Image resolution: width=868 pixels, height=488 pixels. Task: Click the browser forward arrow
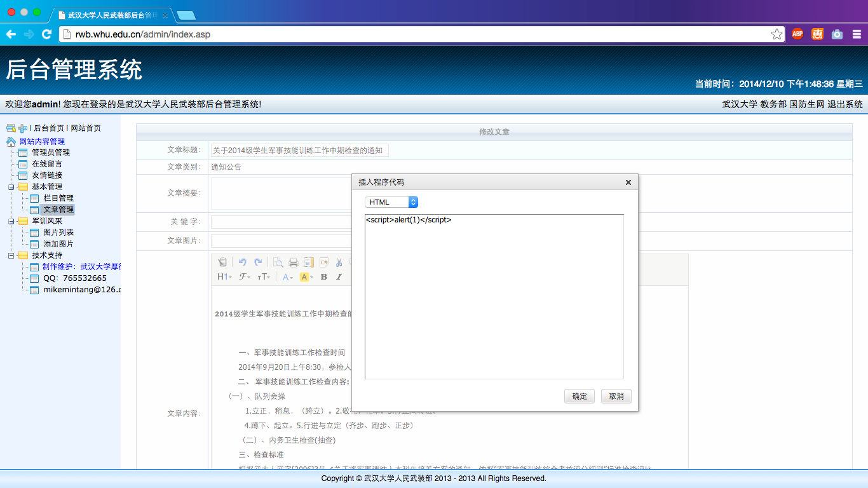point(29,34)
